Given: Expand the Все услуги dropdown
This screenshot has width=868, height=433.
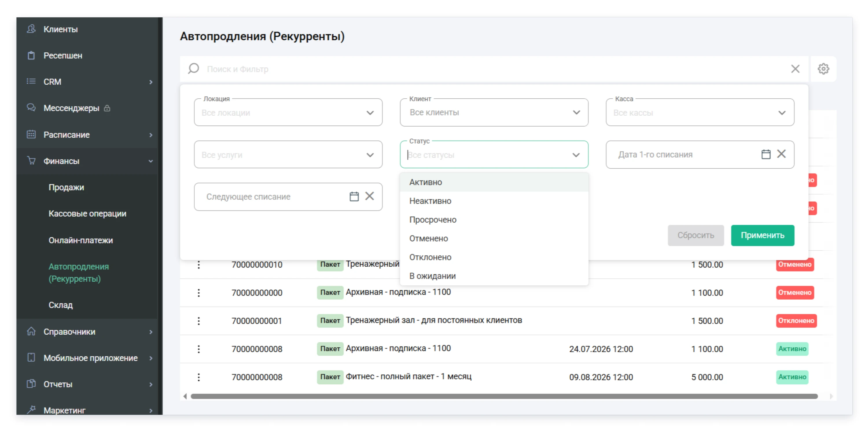Looking at the screenshot, I should pos(370,155).
